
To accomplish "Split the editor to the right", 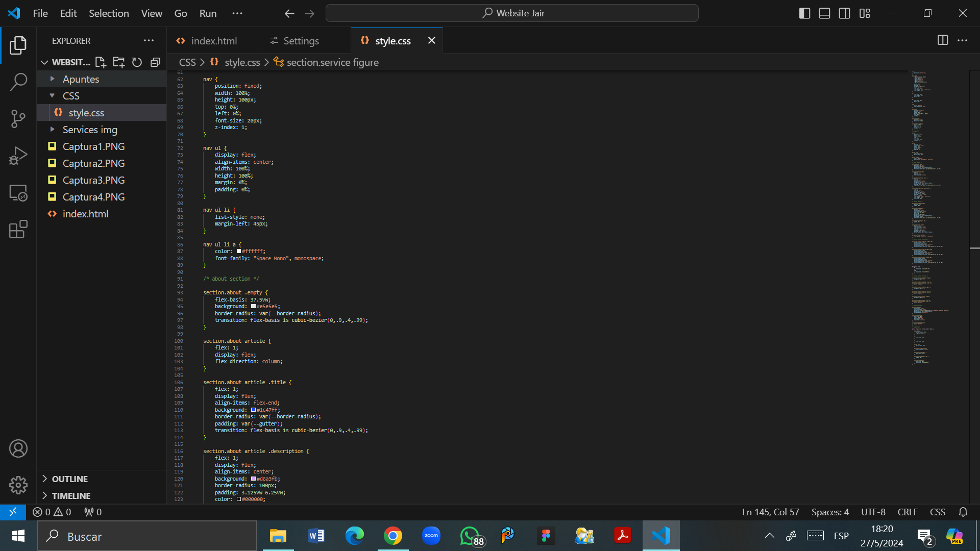I will tap(943, 40).
